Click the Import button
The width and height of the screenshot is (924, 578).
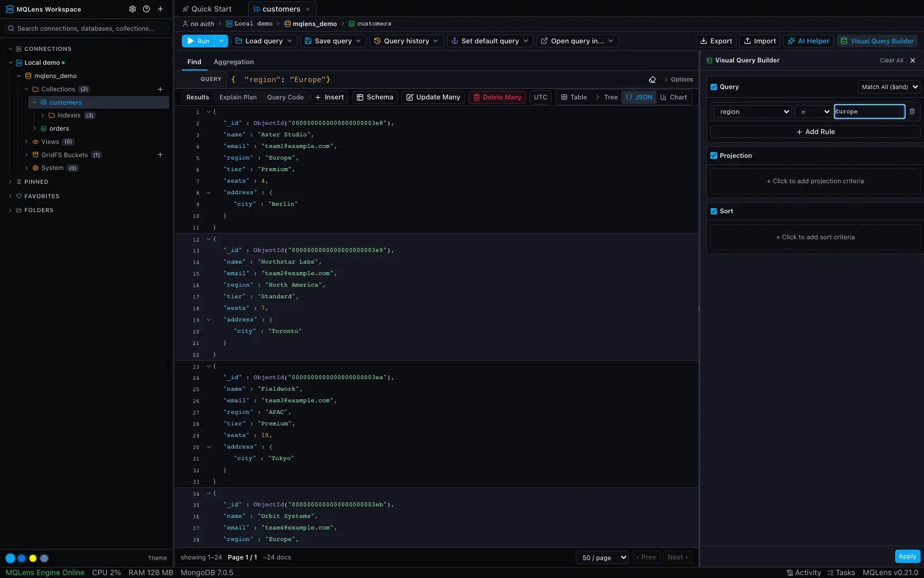coord(760,41)
